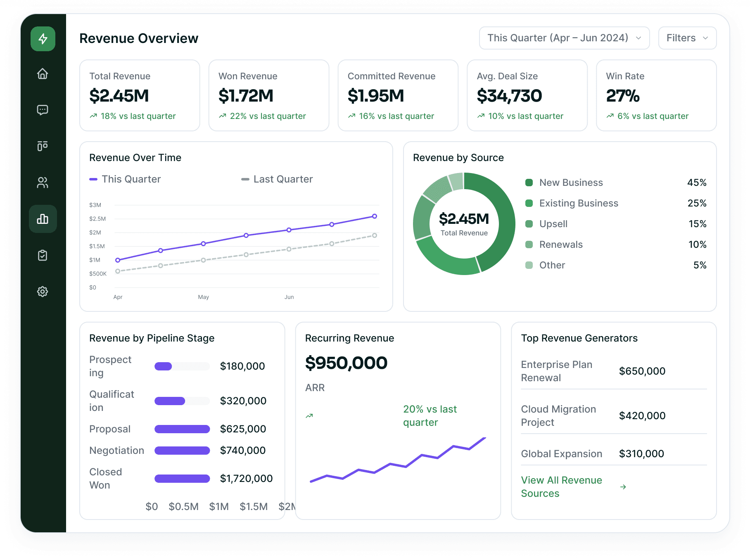The width and height of the screenshot is (750, 560).
Task: Click the Negotiation $740,000 amount
Action: tap(243, 451)
